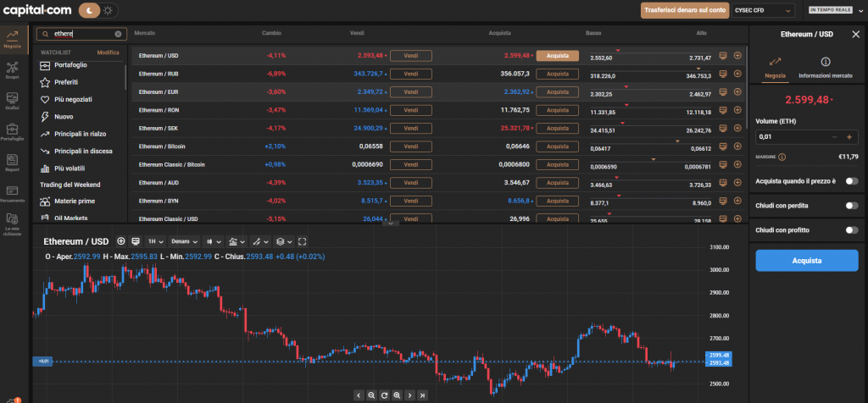Zoom in the chart with the magnifier plus
This screenshot has width=868, height=403.
pos(397,395)
